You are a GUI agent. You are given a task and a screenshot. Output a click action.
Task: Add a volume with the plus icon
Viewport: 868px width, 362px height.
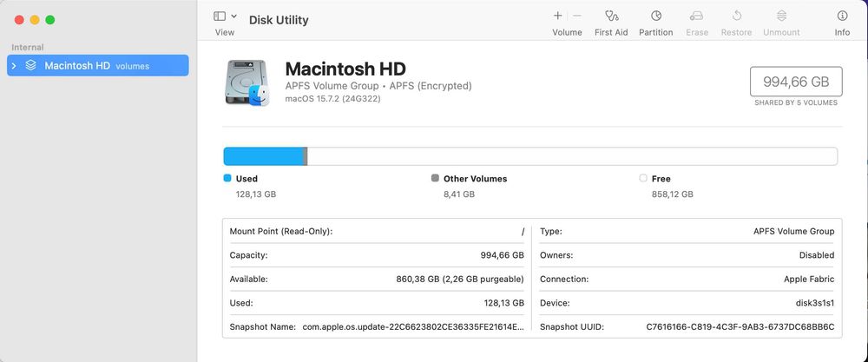tap(557, 16)
